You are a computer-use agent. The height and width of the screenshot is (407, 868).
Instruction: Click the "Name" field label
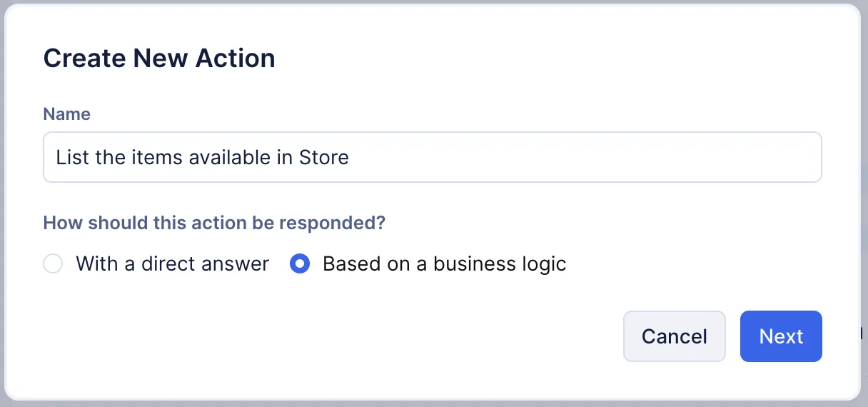66,114
